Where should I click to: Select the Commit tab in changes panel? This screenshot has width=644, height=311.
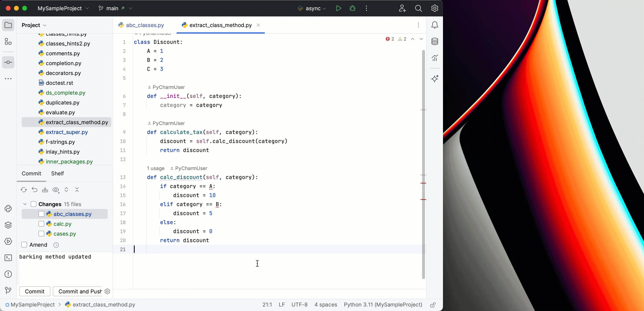[31, 173]
